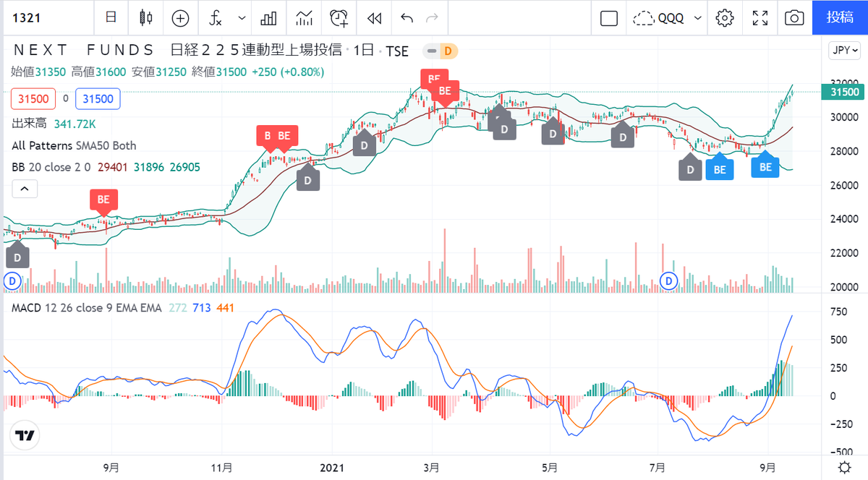This screenshot has height=480, width=868.
Task: Select the 出来高 volume indicator label
Action: 28,124
